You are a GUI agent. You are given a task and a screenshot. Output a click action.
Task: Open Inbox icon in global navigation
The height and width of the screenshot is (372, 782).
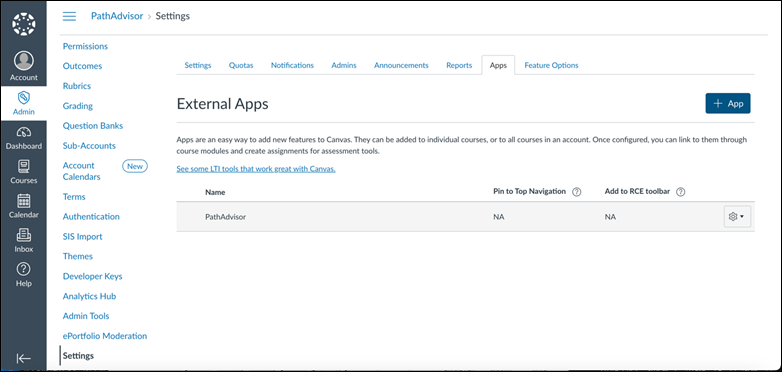pyautogui.click(x=23, y=235)
